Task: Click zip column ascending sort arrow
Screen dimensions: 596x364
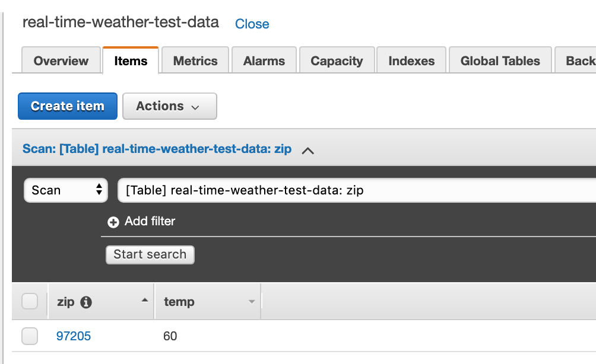Action: click(144, 301)
